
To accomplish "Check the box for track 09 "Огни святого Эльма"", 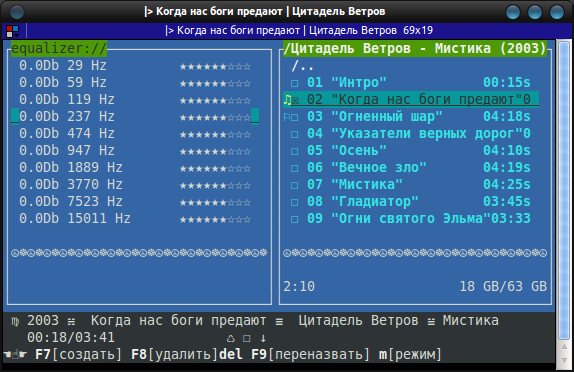I will tap(295, 220).
